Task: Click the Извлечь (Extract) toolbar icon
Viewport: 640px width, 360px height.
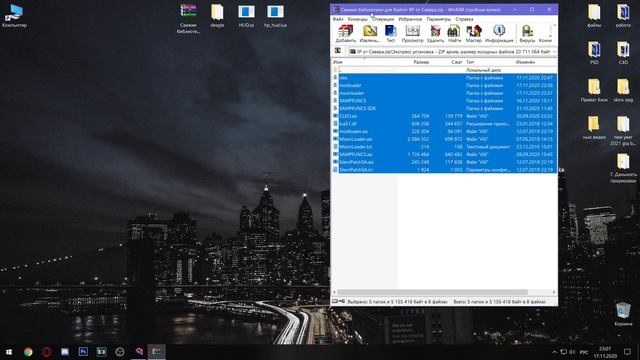Action: (x=370, y=33)
